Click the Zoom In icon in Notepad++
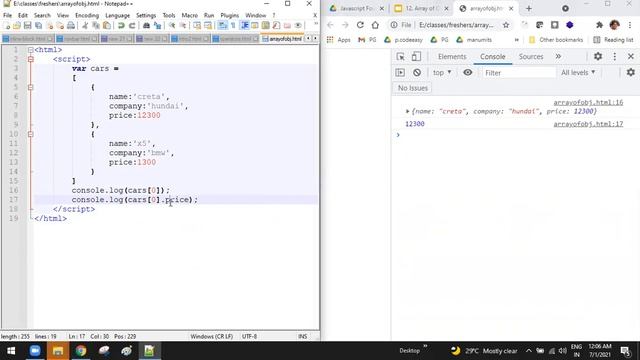 click(172, 26)
